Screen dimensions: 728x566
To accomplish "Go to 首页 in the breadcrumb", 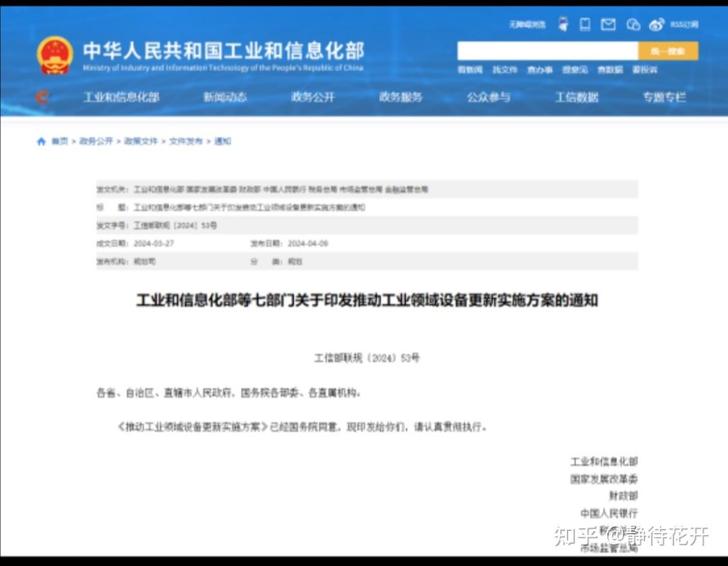I will coord(59,141).
